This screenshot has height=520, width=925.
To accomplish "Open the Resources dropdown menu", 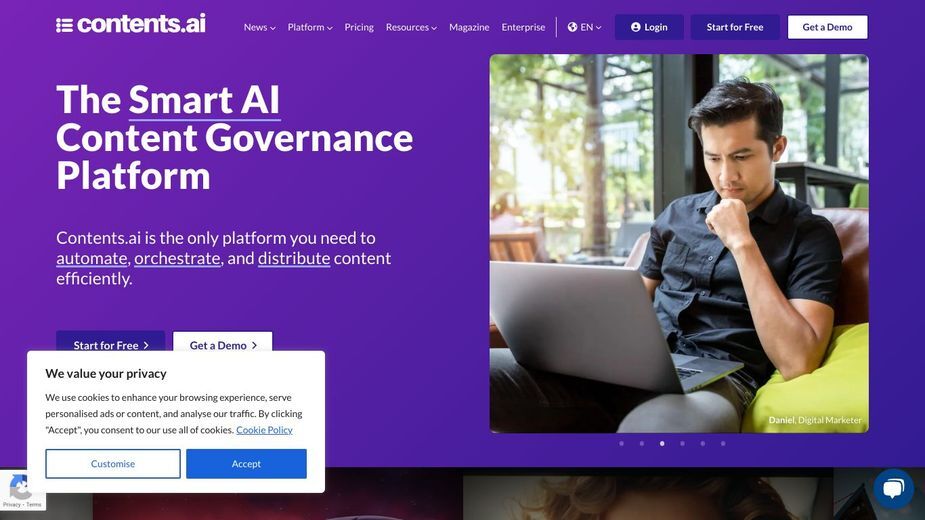I will pos(411,27).
